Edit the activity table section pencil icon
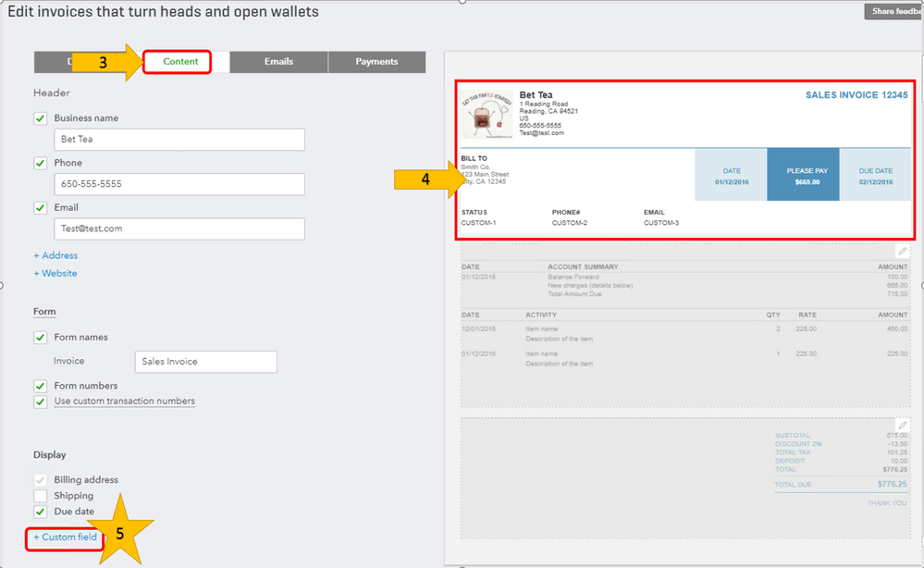This screenshot has height=568, width=924. [x=902, y=252]
